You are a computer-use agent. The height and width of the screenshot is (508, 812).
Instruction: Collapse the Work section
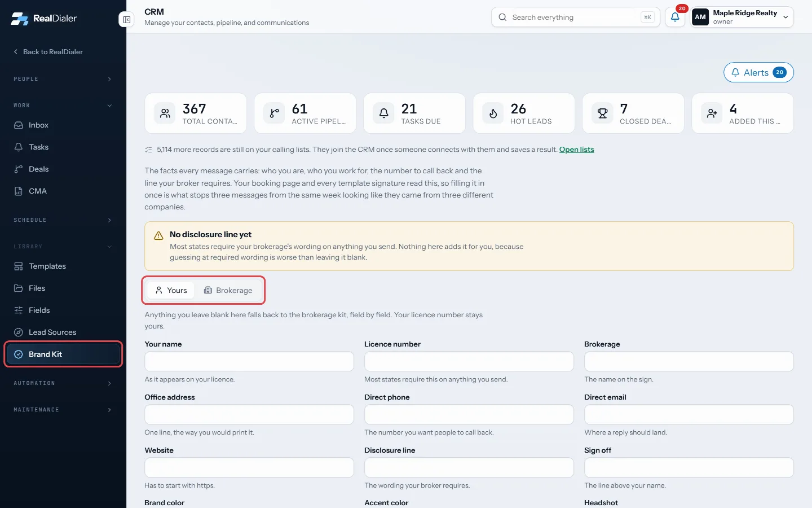63,106
